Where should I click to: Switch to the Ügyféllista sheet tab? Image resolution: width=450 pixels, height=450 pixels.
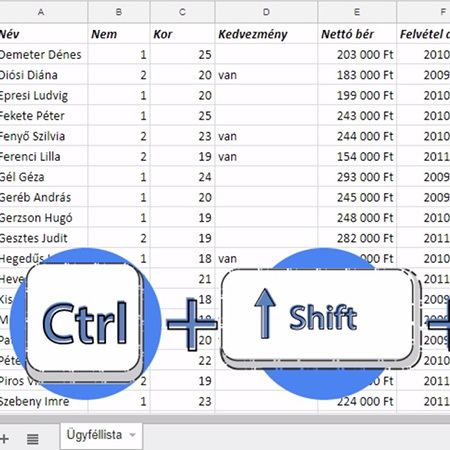(94, 435)
